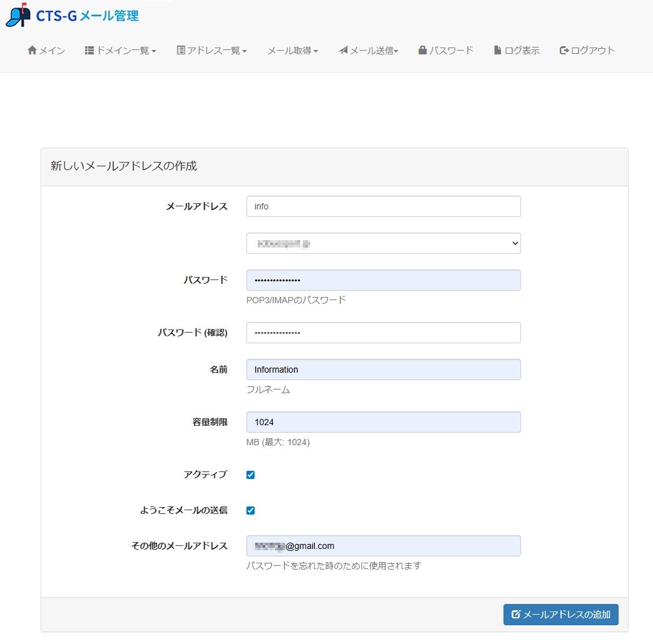Click the edit icon inside the メールアドレスの追加 button
This screenshot has height=644, width=653.
(516, 615)
